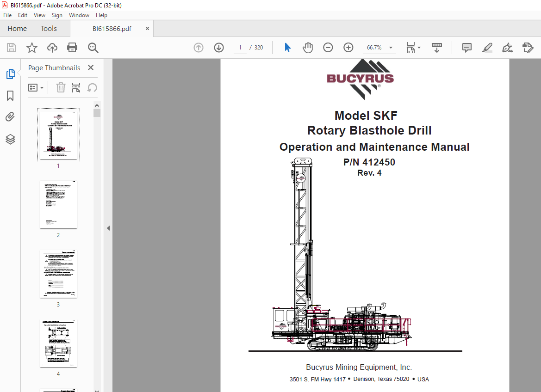
Task: Click the cloud upload icon
Action: point(52,48)
